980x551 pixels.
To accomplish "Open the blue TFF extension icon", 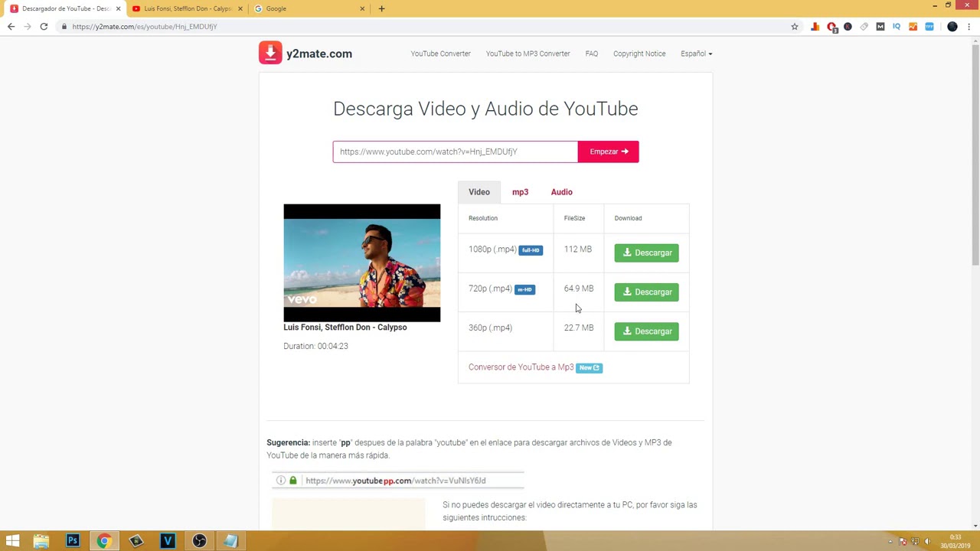I will coord(929,27).
